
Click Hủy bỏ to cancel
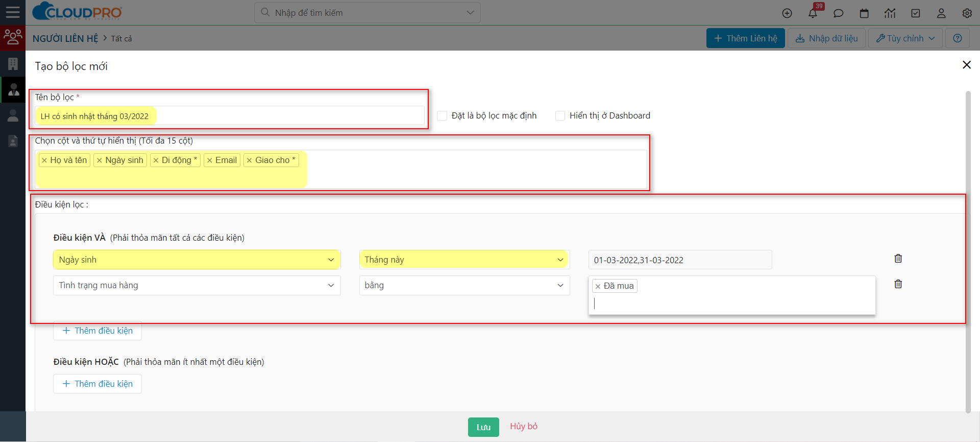point(524,426)
